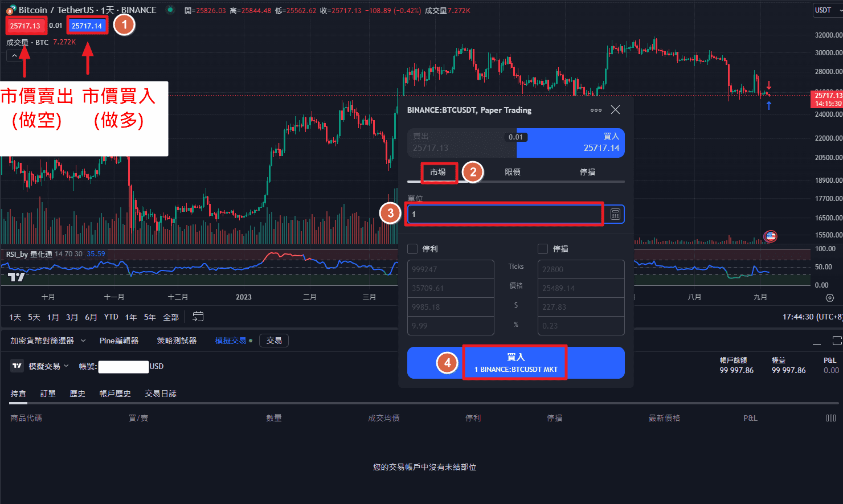Close the Paper Trading order dialog
The height and width of the screenshot is (504, 843).
[x=615, y=109]
